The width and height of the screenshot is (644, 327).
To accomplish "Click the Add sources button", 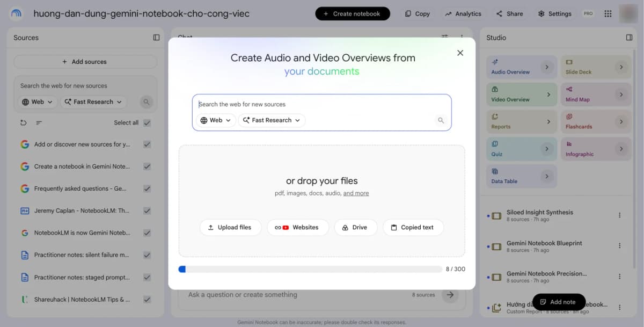I will pos(85,62).
